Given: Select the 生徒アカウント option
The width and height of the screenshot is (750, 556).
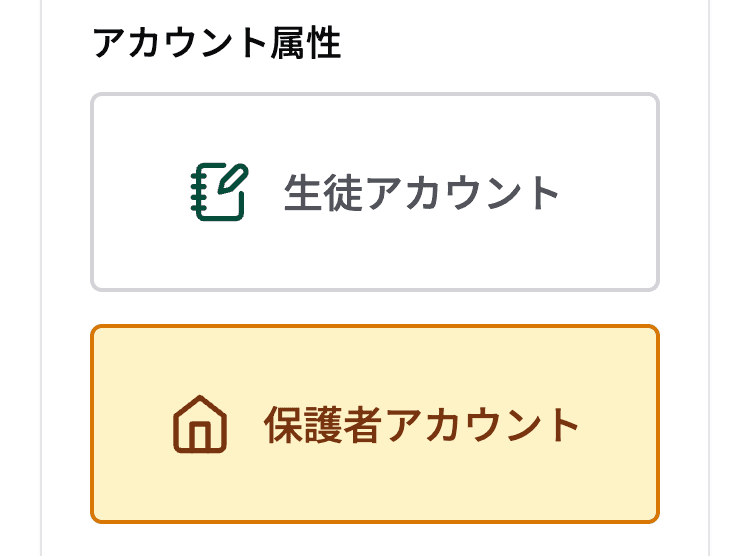Looking at the screenshot, I should tap(375, 192).
